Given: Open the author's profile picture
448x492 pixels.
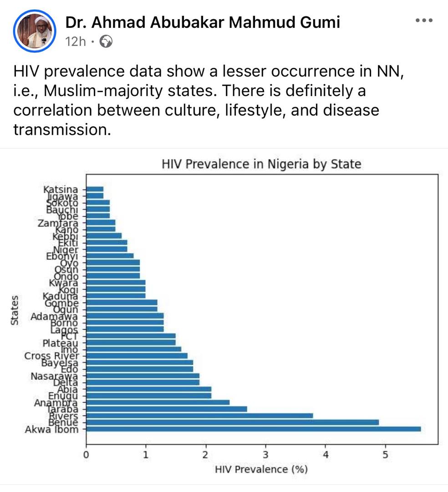Looking at the screenshot, I should coord(35,31).
